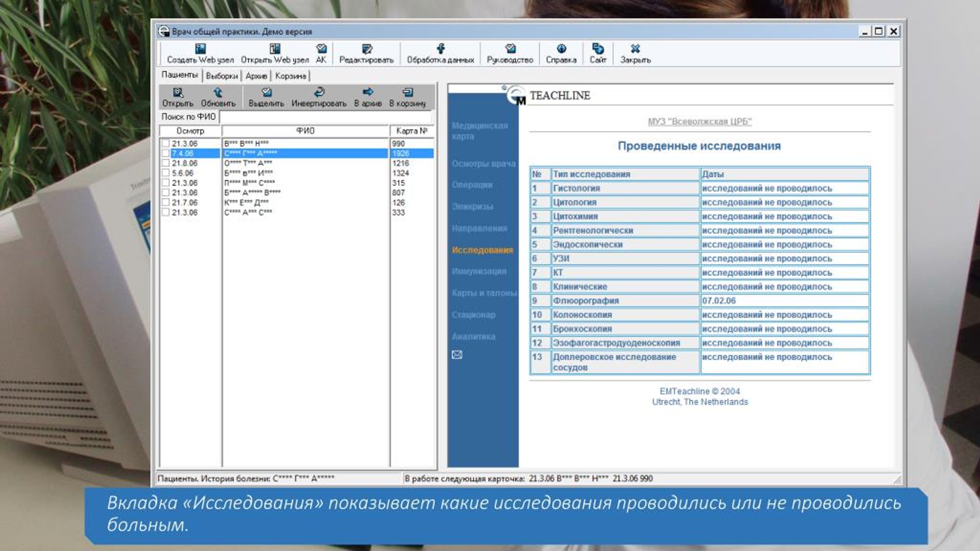The width and height of the screenshot is (980, 551).
Task: Switch to the Пациенты tab
Action: click(x=180, y=75)
